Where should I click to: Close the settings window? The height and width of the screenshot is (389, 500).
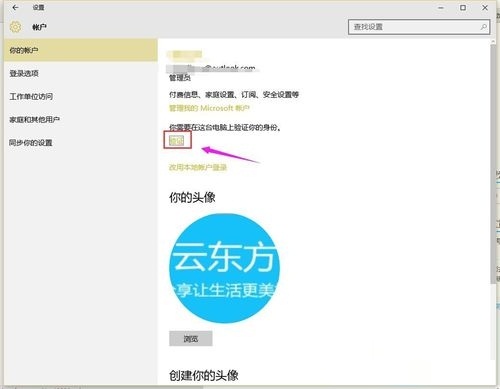pyautogui.click(x=485, y=7)
